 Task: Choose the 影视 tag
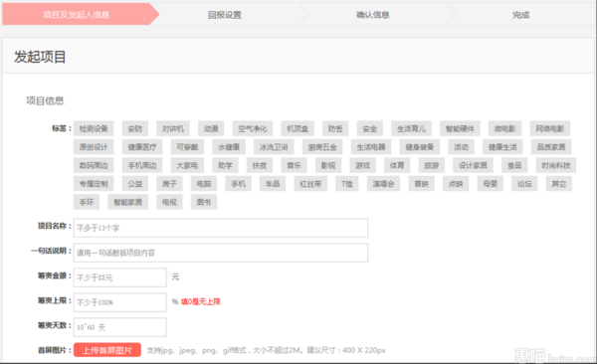328,165
